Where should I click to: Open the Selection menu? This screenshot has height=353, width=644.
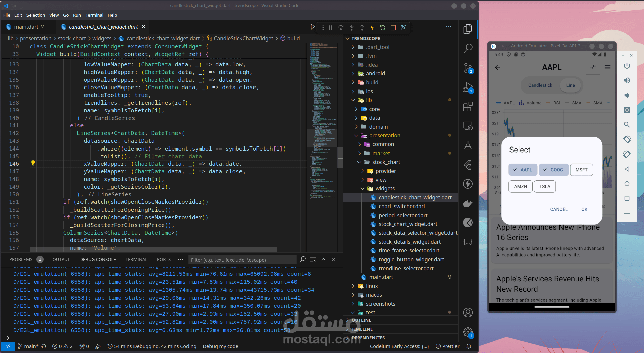[36, 15]
